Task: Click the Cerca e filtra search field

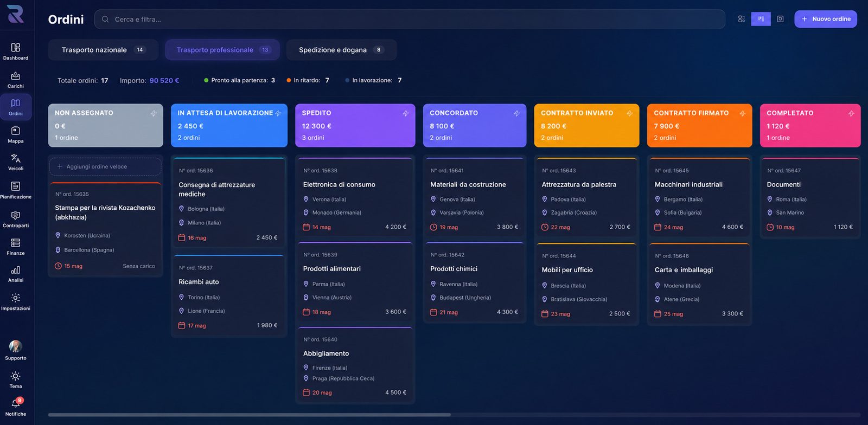Action: tap(410, 19)
